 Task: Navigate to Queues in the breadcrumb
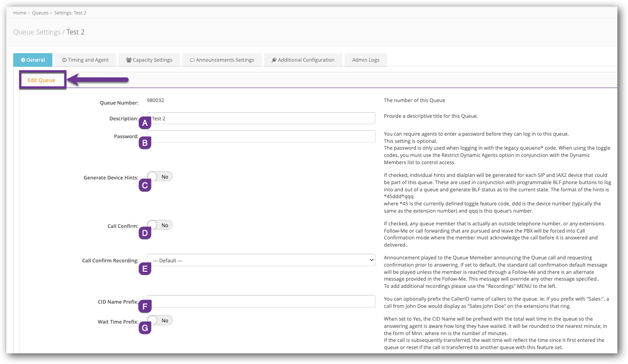[40, 13]
